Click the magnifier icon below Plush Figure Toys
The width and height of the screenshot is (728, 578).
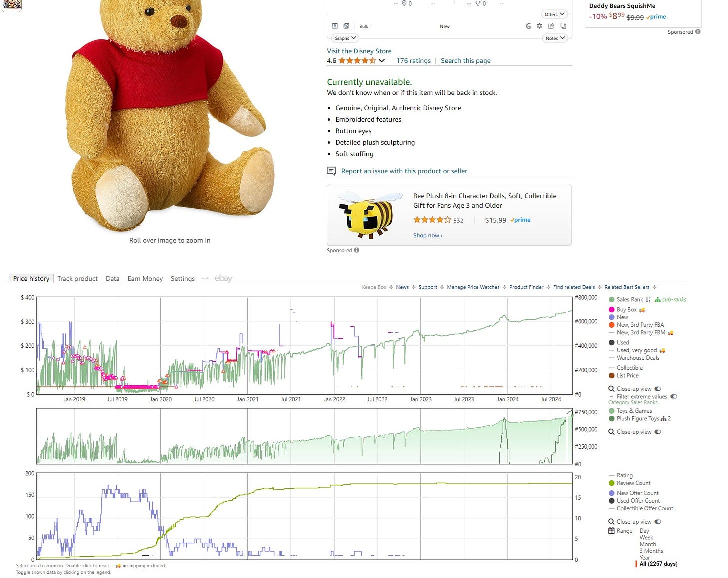611,432
